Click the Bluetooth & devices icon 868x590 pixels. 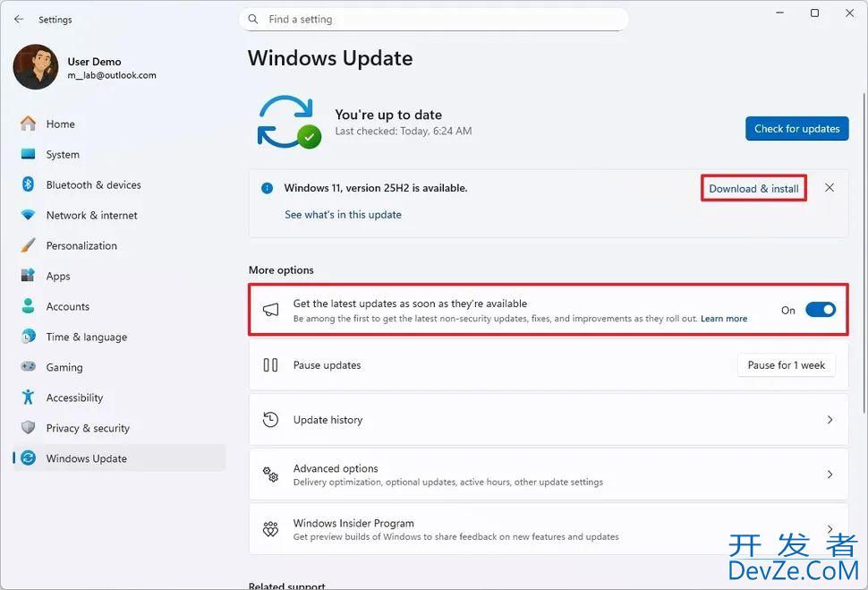point(29,184)
